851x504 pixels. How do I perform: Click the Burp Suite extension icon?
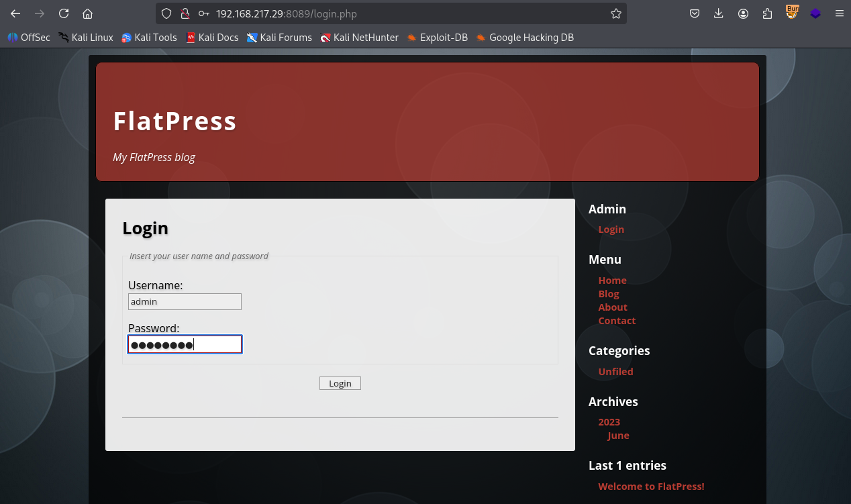793,13
